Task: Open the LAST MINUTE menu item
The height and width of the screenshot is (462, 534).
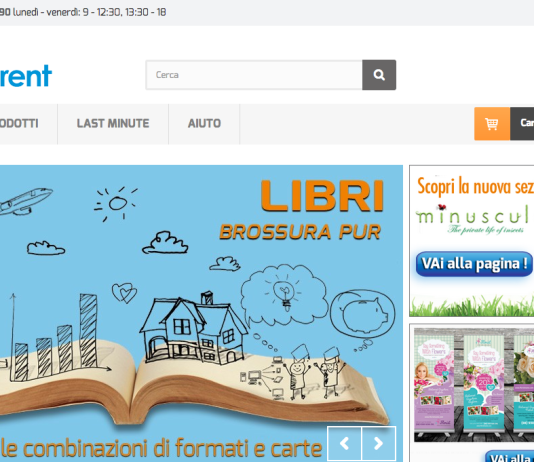Action: click(113, 124)
